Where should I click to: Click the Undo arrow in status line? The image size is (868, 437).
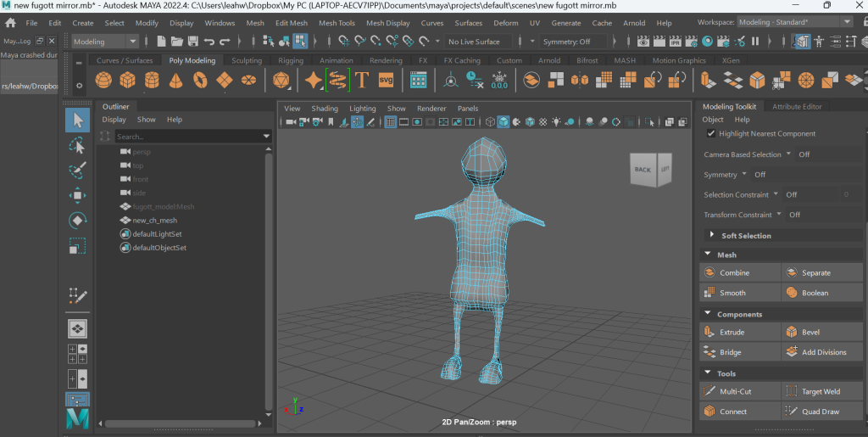point(209,42)
